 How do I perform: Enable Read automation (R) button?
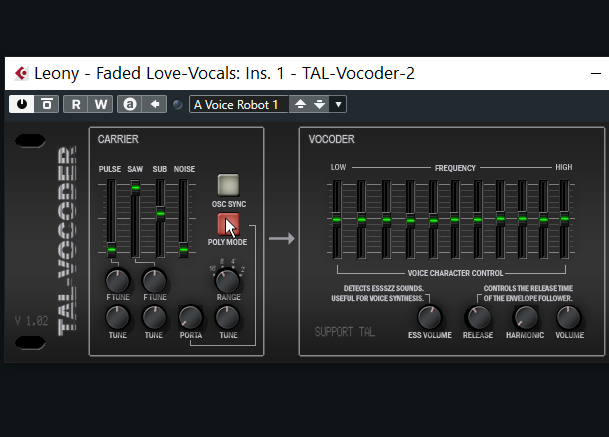tap(76, 104)
